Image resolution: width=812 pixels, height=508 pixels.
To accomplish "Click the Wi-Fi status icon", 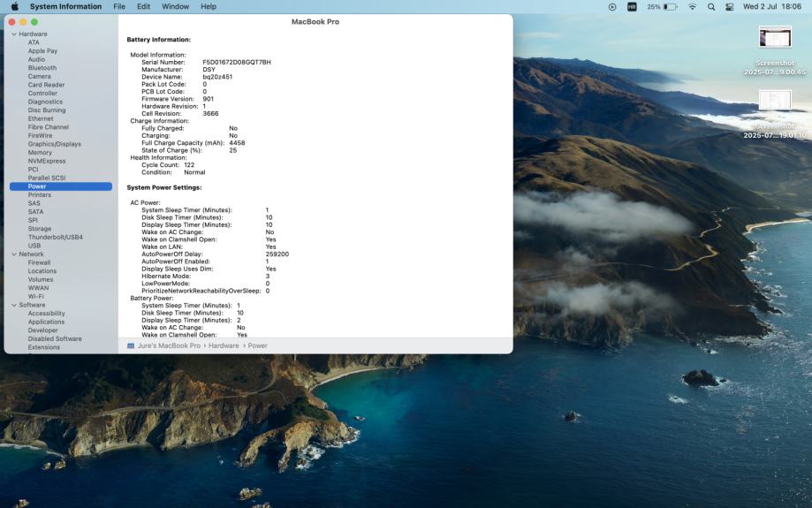I will pos(692,6).
